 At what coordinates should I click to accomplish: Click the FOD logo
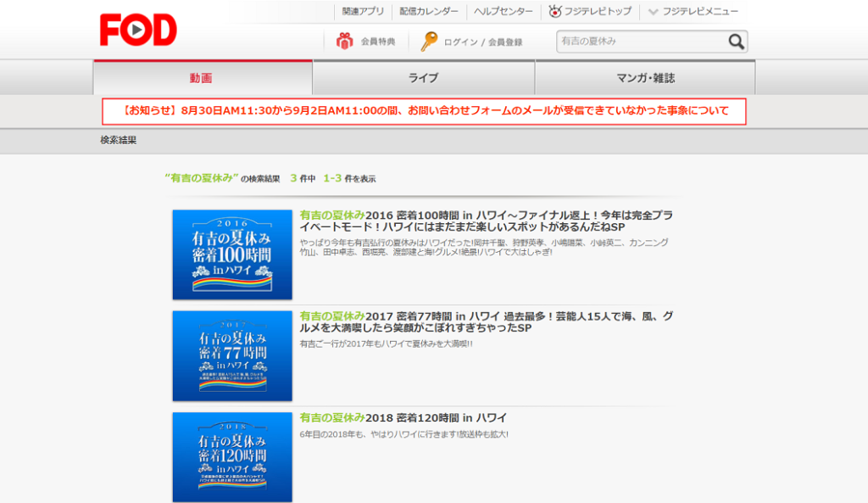138,31
